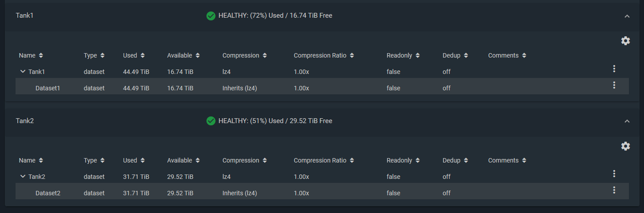Click the green healthy status icon for Tank2
The width and height of the screenshot is (644, 213).
[x=211, y=121]
